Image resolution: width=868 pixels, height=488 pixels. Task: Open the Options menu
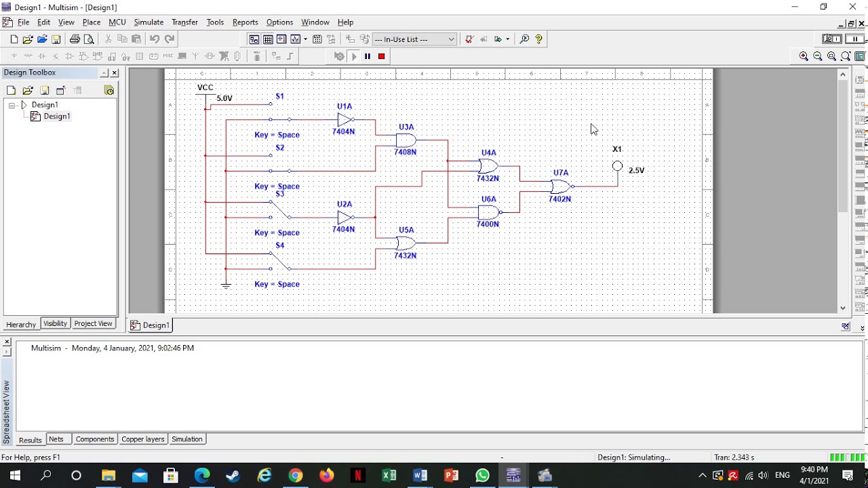tap(279, 22)
